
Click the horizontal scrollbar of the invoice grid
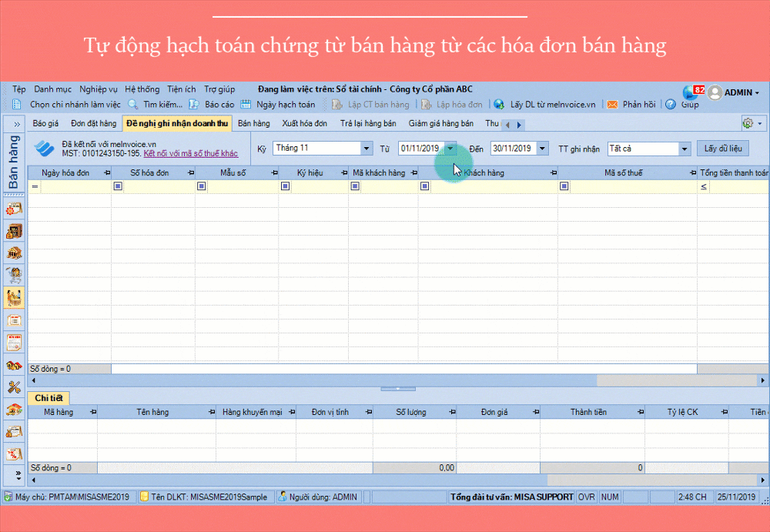click(385, 380)
